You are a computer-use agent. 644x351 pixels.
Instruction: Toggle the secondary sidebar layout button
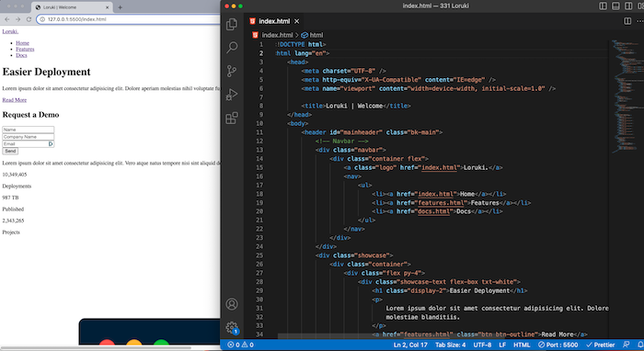[628, 6]
